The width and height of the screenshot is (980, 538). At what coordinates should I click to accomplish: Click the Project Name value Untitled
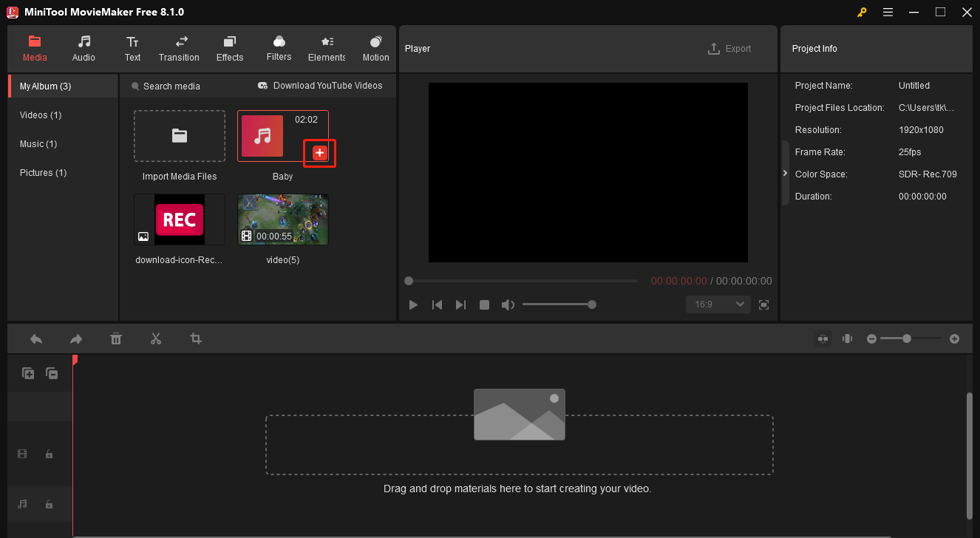point(914,86)
